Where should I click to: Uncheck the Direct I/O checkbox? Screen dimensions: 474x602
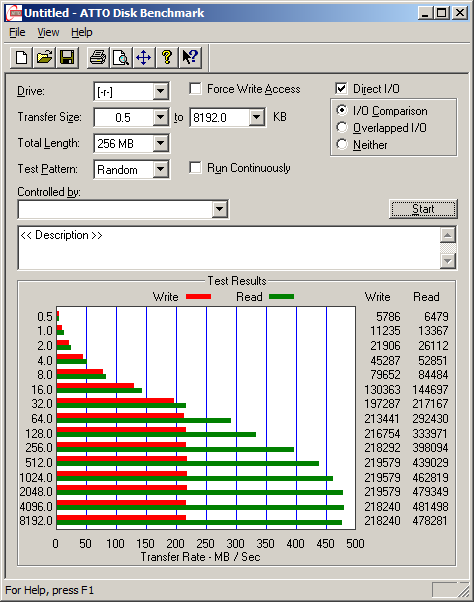(x=341, y=89)
